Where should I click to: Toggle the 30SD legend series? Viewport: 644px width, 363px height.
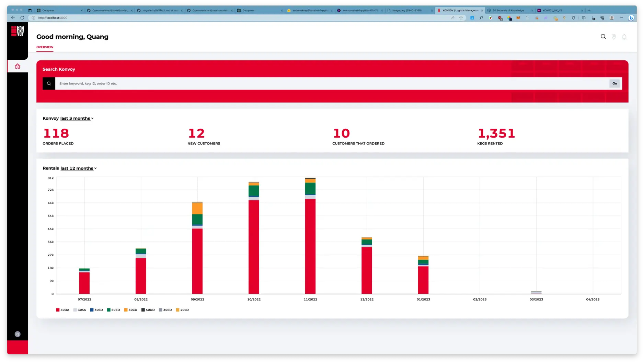point(96,310)
